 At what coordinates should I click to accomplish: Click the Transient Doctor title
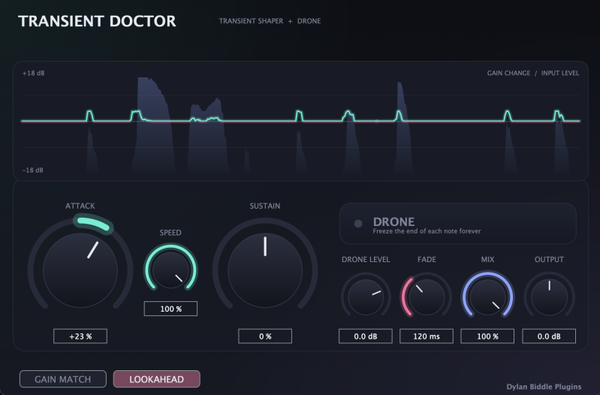click(x=97, y=21)
